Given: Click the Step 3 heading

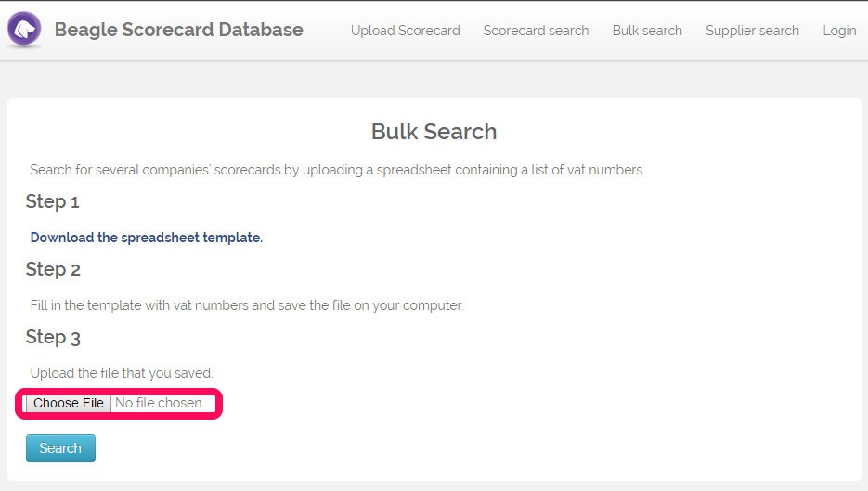Looking at the screenshot, I should (53, 337).
